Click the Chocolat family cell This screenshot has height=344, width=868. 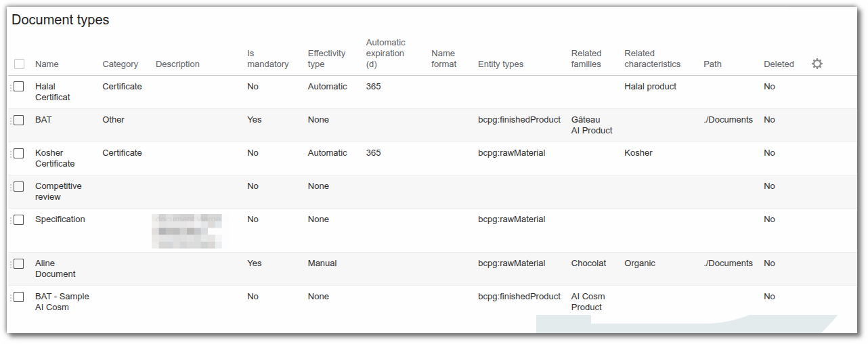click(589, 263)
